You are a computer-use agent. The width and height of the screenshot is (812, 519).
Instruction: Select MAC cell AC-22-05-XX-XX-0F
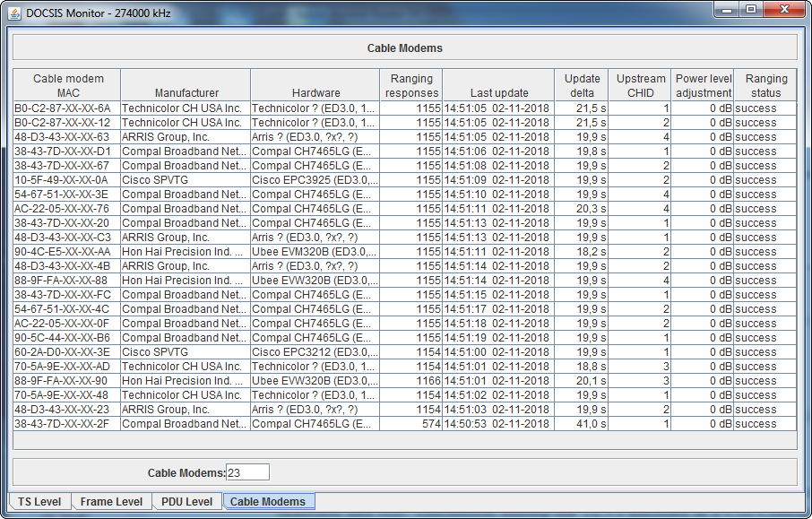[x=67, y=324]
